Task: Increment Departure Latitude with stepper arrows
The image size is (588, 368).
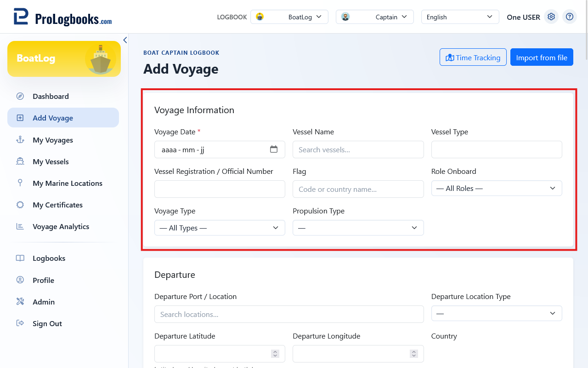Action: 275,351
